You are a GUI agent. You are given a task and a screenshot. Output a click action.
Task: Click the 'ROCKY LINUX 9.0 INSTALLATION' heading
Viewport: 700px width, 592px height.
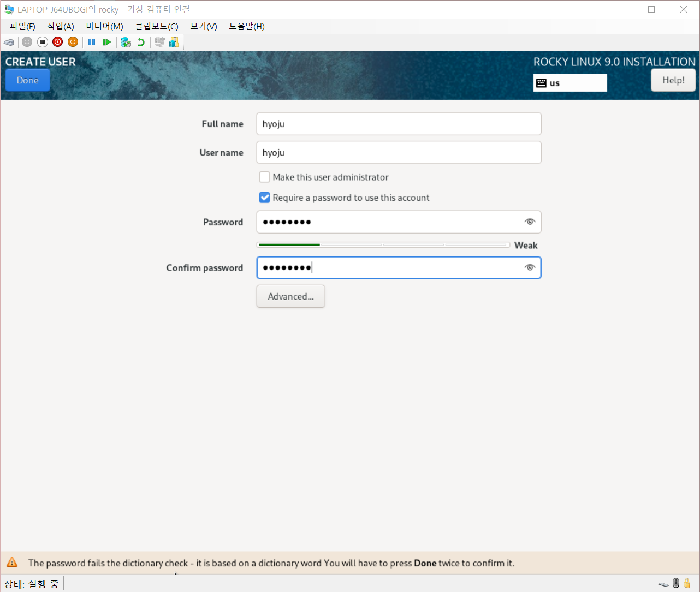pos(614,62)
